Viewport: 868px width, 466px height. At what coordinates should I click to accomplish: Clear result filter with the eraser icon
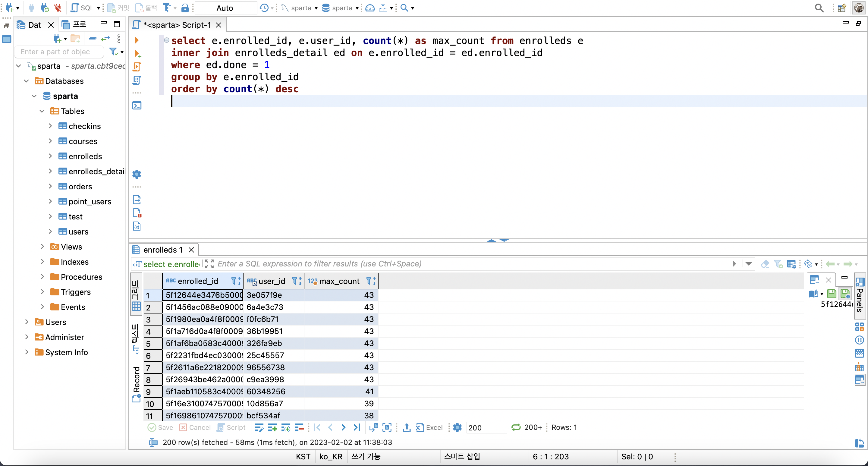(765, 264)
